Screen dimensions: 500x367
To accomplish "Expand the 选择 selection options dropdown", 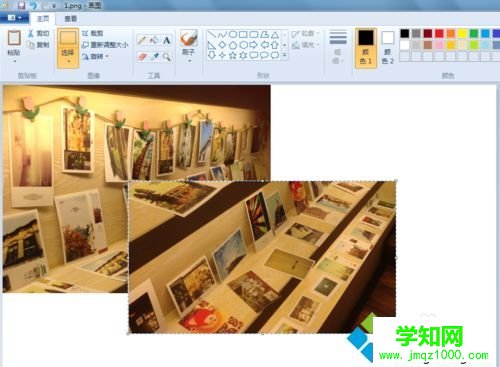I will [x=68, y=61].
